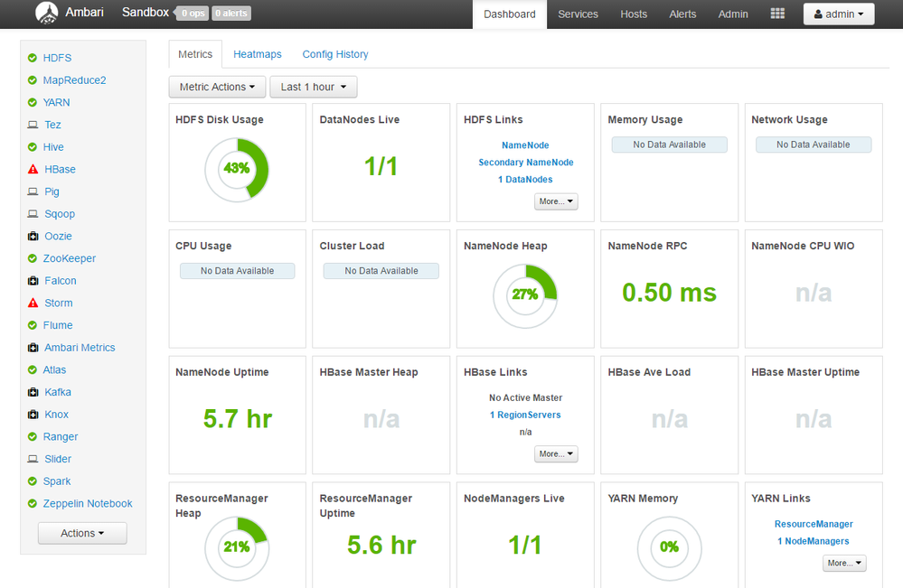Click ZooKeeper green status icon

pyautogui.click(x=33, y=258)
